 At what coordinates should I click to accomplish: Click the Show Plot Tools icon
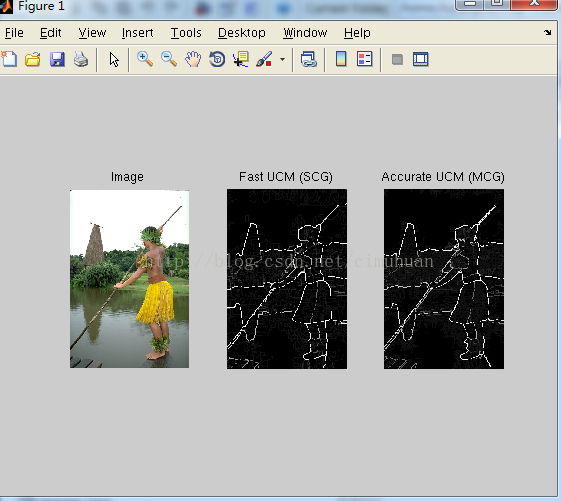[x=420, y=59]
